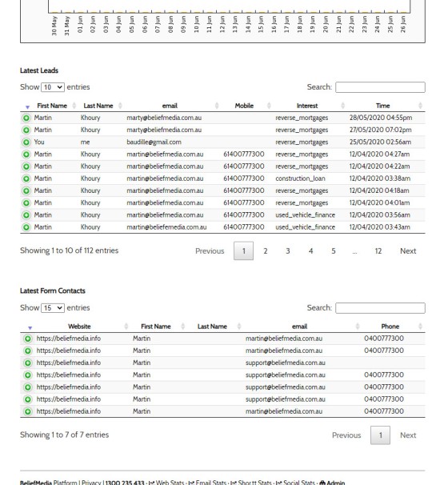Go to Latest Leads page 3

(288, 251)
